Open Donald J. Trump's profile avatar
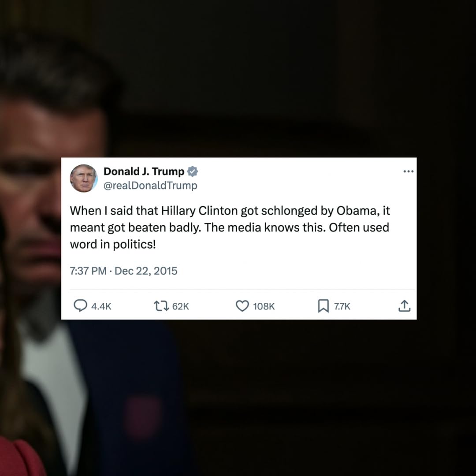This screenshot has height=476, width=476. (84, 178)
